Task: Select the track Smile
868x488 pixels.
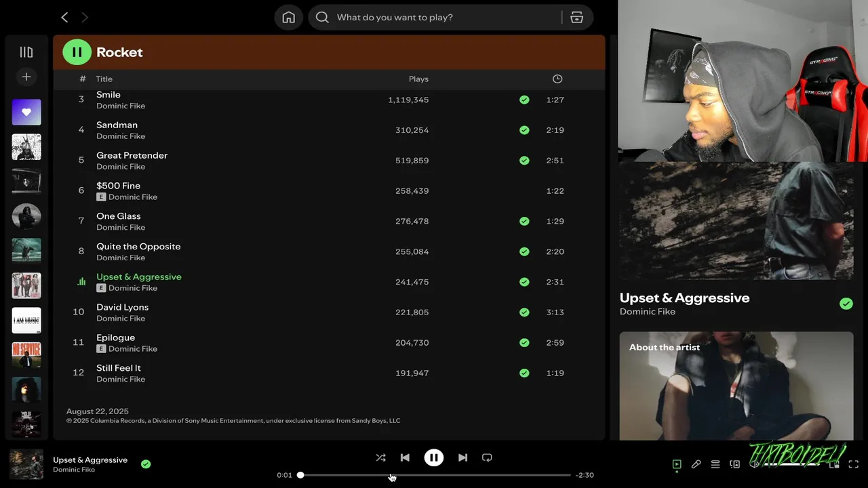Action: [108, 95]
